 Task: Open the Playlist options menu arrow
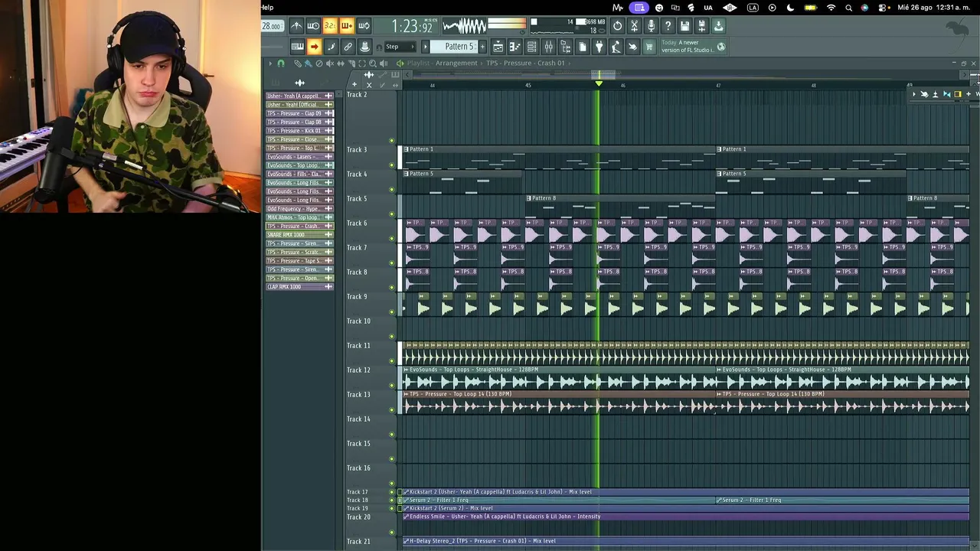(269, 64)
